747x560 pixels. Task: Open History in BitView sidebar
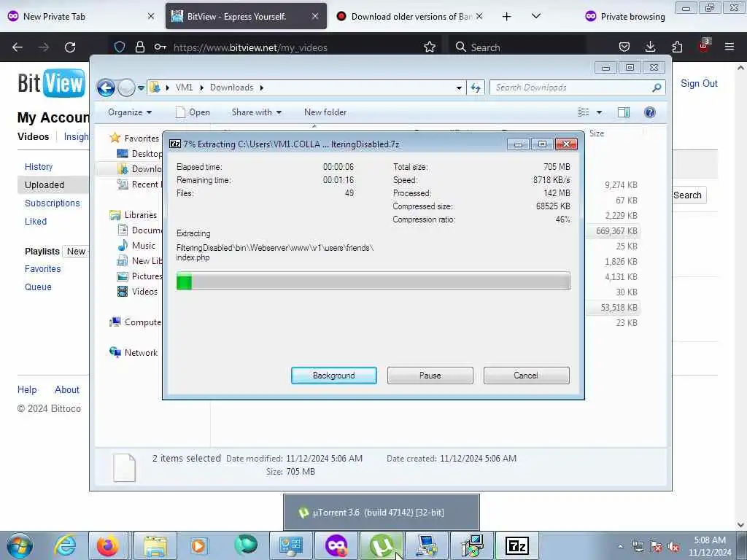pyautogui.click(x=39, y=167)
